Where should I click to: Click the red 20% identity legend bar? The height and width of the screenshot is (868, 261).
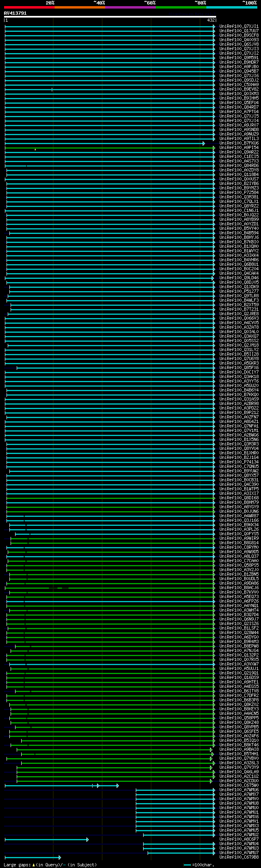point(29,7)
